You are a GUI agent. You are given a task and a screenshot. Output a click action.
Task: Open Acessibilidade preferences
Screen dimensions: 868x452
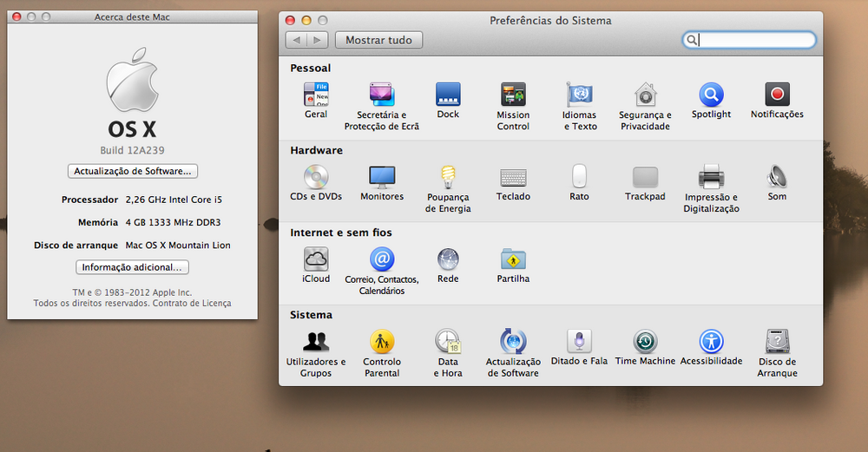[x=712, y=347]
